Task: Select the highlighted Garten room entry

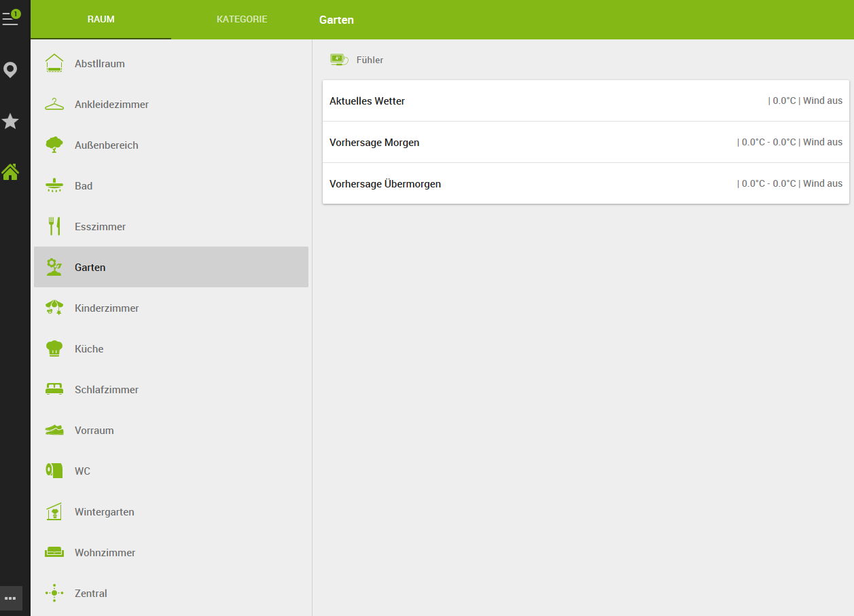Action: tap(171, 267)
